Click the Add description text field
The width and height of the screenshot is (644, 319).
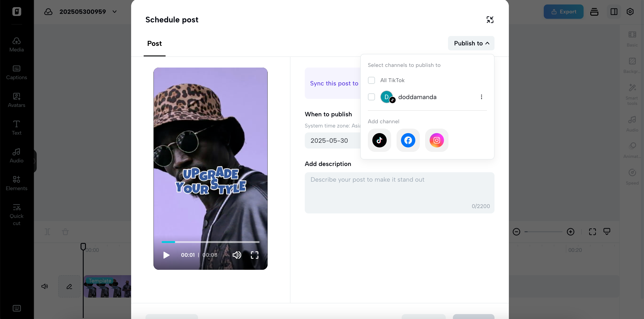coord(399,193)
